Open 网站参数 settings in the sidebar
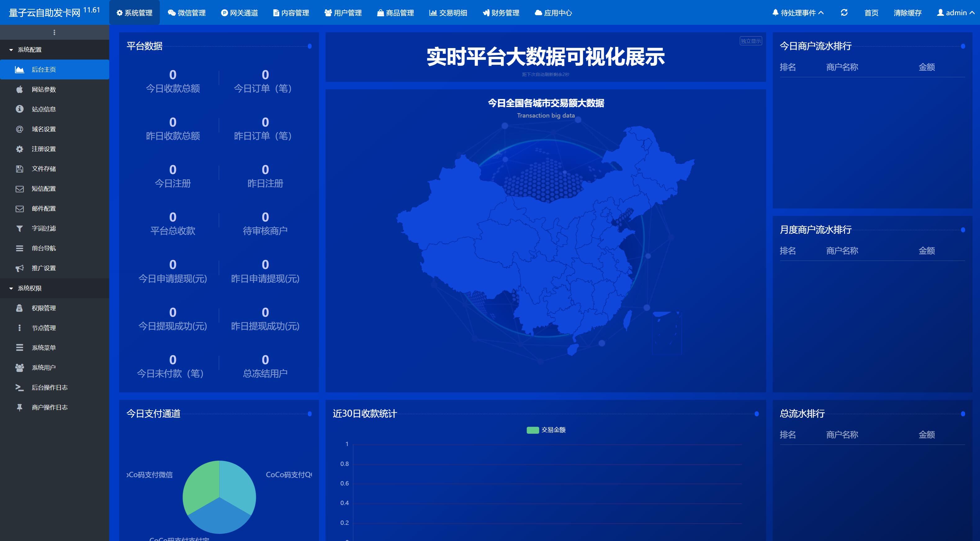The height and width of the screenshot is (541, 980). point(43,89)
